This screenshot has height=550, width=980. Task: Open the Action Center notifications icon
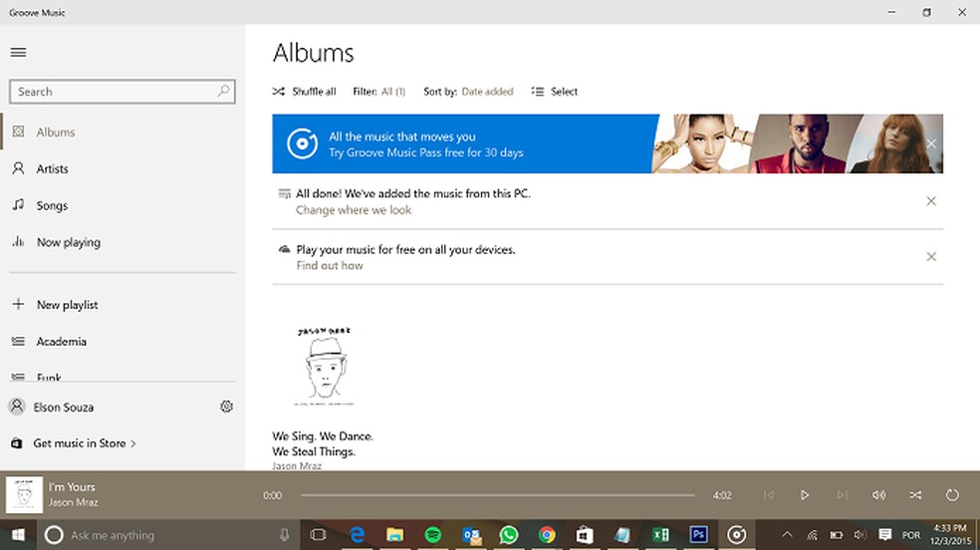(885, 535)
